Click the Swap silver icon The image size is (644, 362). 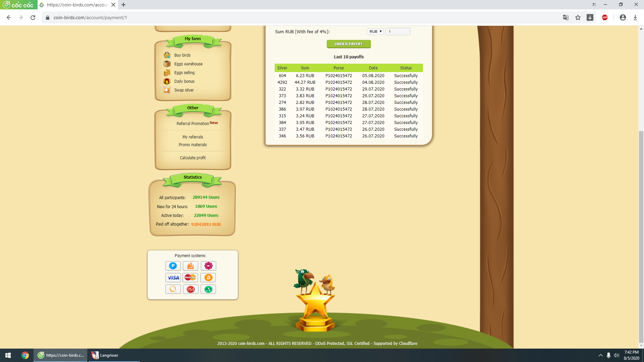[167, 90]
